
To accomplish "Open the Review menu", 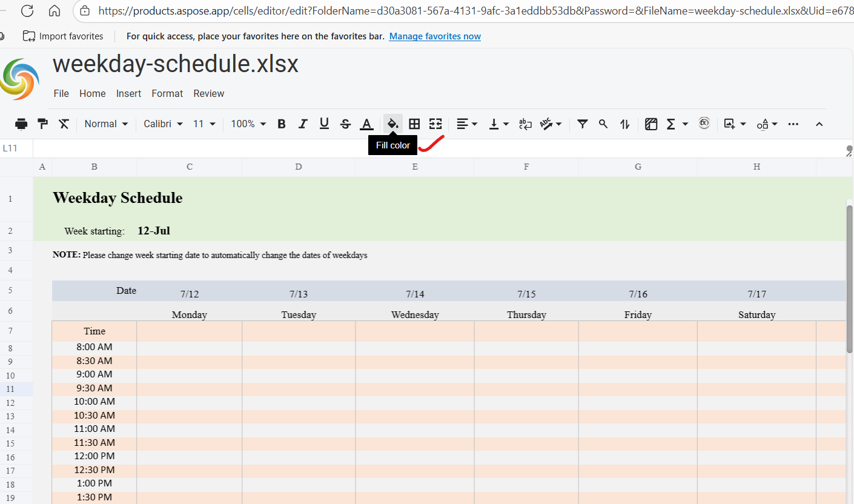I will click(208, 93).
